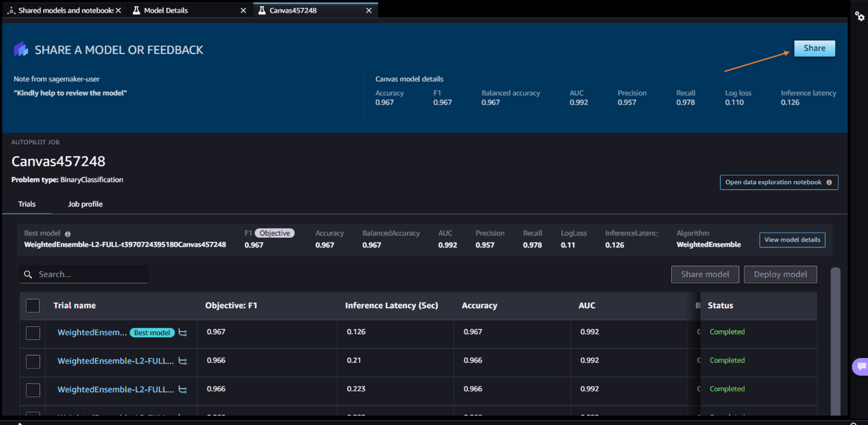Viewport: 868px width, 425px height.
Task: Select the Canvas457248 tab
Action: [x=315, y=10]
